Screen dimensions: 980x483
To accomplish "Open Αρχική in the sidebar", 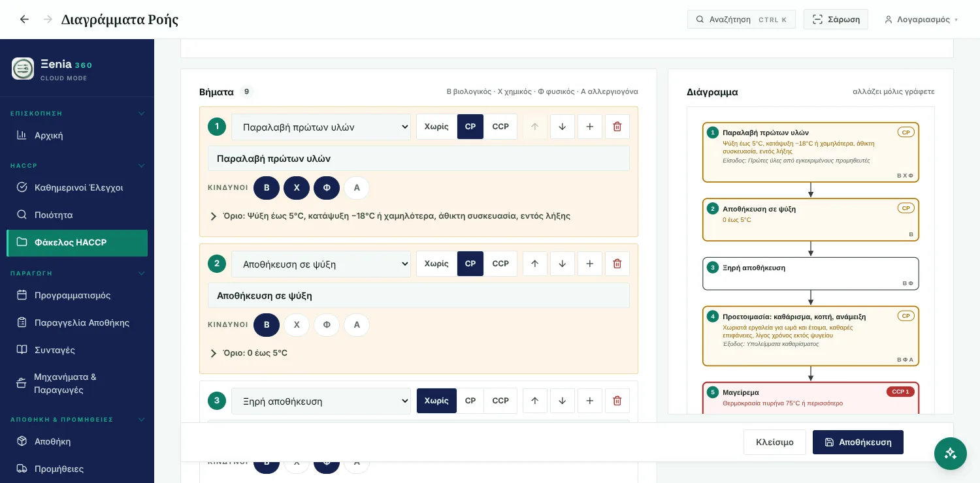I will (x=77, y=135).
